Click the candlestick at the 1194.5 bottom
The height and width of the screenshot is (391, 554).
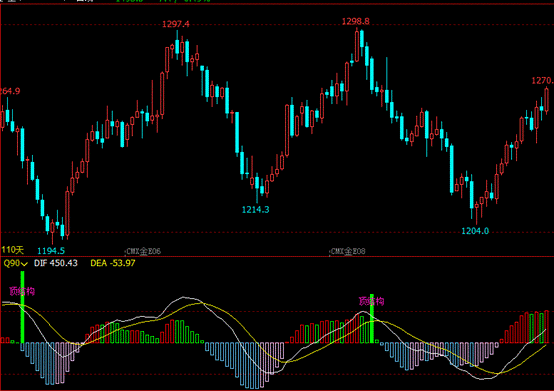click(53, 230)
